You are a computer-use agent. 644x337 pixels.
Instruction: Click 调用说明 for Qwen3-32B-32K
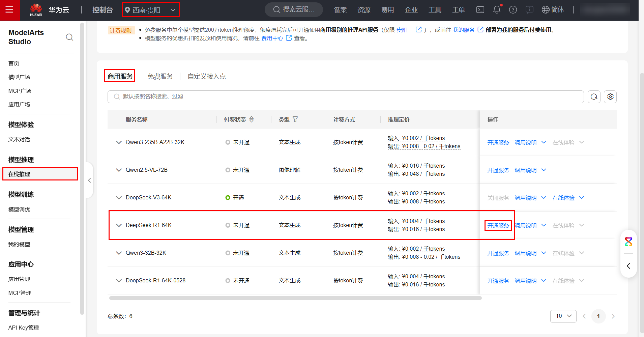pyautogui.click(x=525, y=253)
